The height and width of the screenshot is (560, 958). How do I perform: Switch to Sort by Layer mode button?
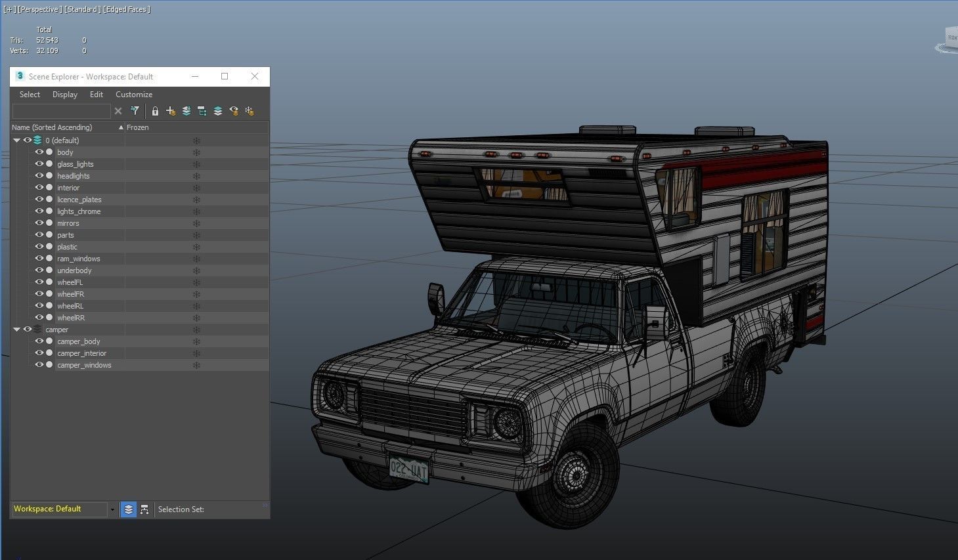pos(129,509)
